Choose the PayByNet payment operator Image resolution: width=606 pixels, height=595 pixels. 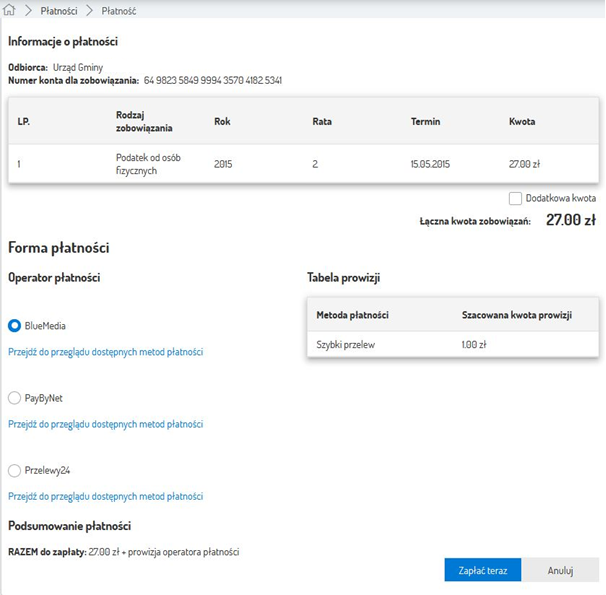click(15, 398)
